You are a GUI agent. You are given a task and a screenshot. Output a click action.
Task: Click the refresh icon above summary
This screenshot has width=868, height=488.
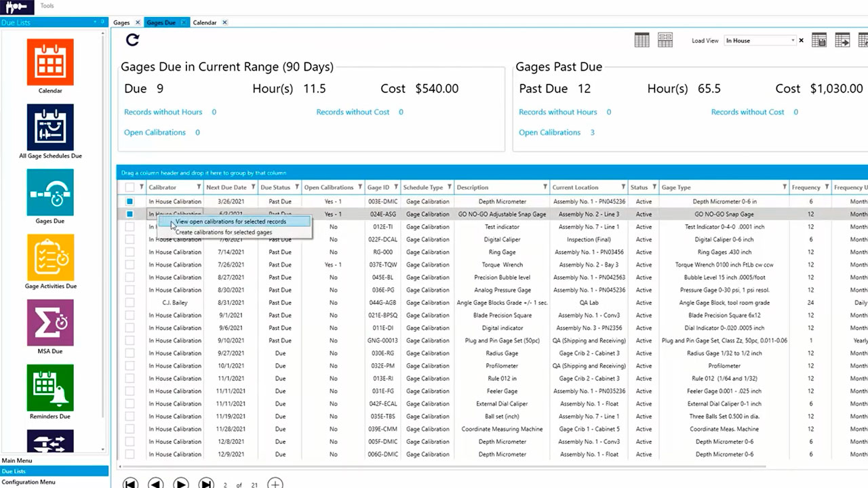133,40
